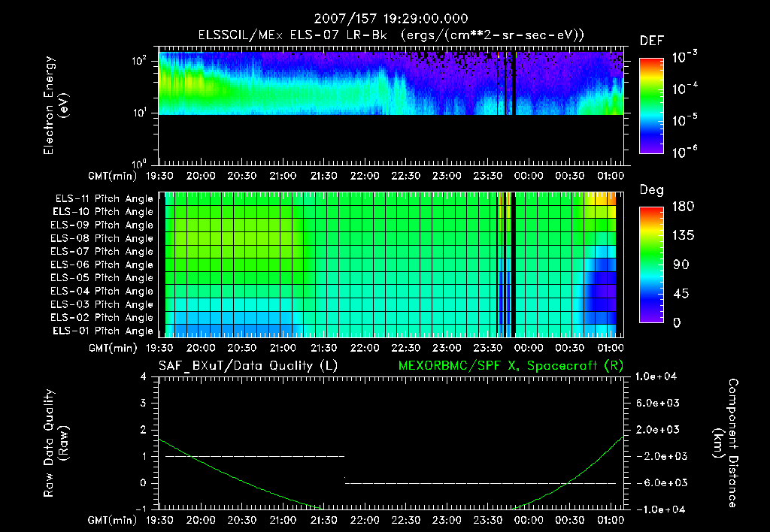
Task: Click the 10^2 electron energy axis tick label
Action: [139, 61]
